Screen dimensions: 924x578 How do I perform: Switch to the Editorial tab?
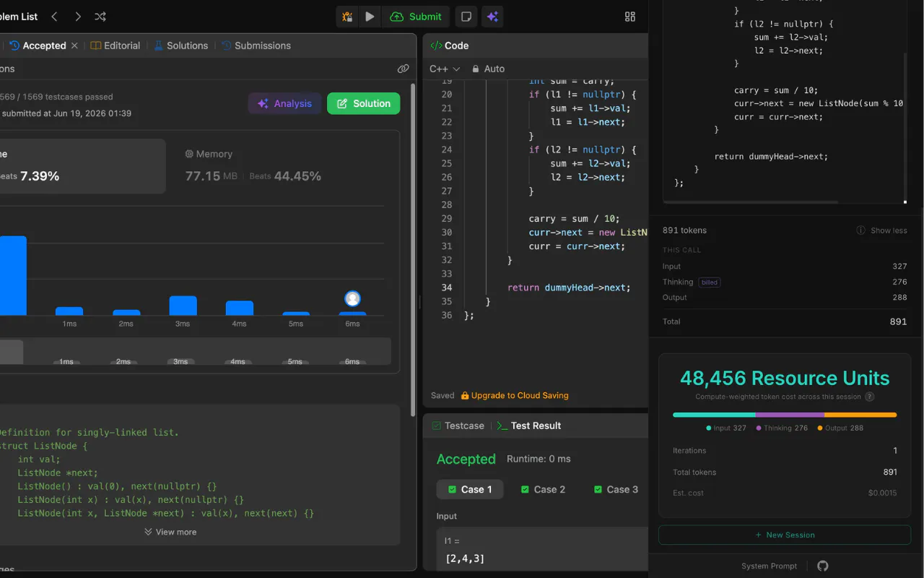(115, 46)
